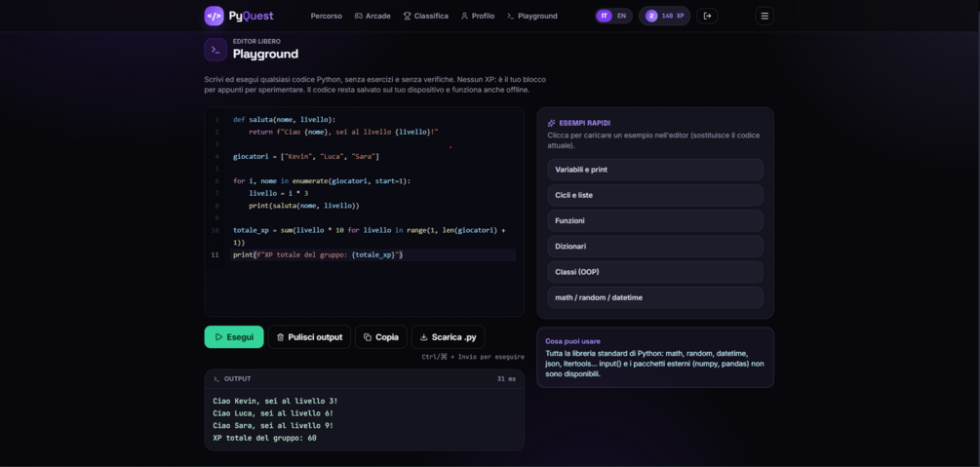Download file with Scarica .py
Viewport: 980px width, 467px height.
pos(449,337)
